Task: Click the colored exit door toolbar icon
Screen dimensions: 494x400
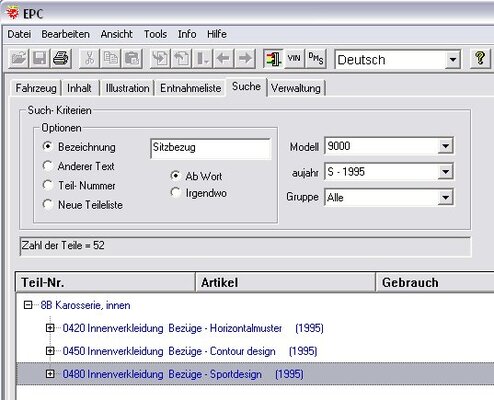Action: [273, 59]
